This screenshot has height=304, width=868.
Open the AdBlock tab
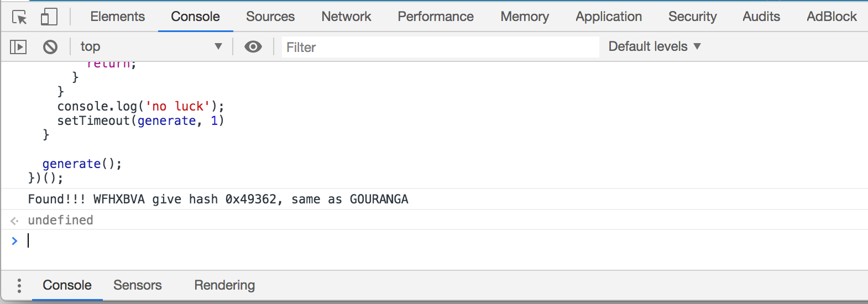pyautogui.click(x=832, y=17)
